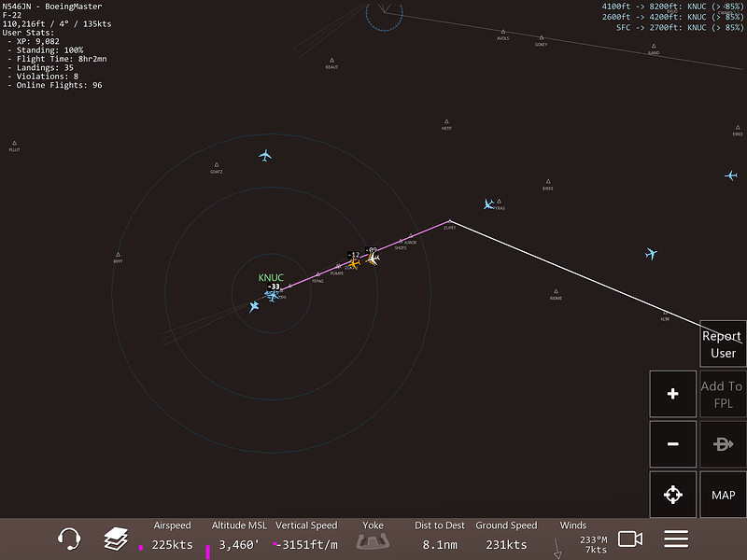Open the hamburger menu in status bar
Image resolution: width=747 pixels, height=560 pixels.
676,539
